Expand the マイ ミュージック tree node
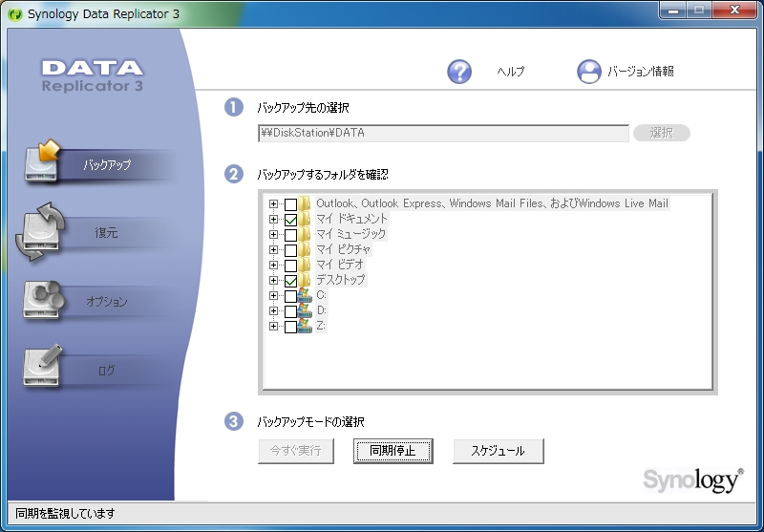764x532 pixels. tap(273, 235)
